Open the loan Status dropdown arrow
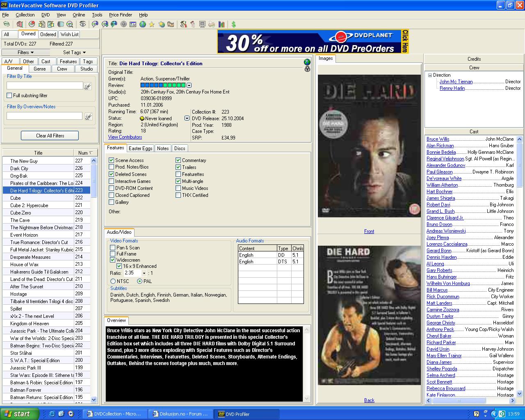 (187, 118)
